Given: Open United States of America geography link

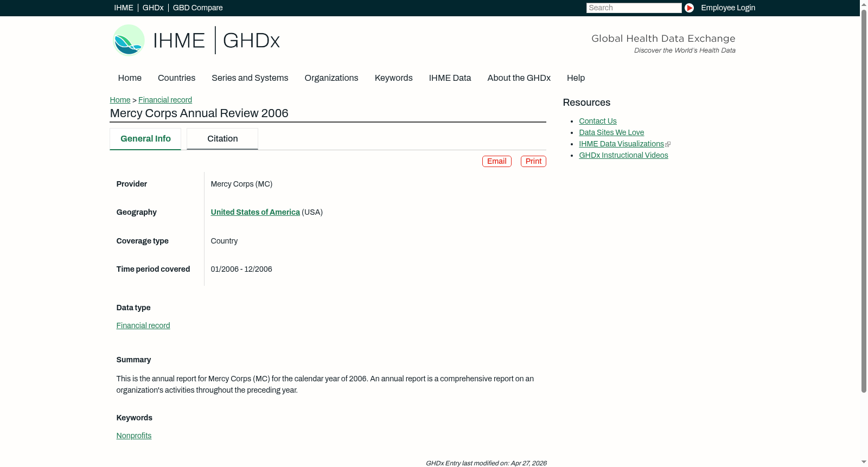Looking at the screenshot, I should (255, 212).
